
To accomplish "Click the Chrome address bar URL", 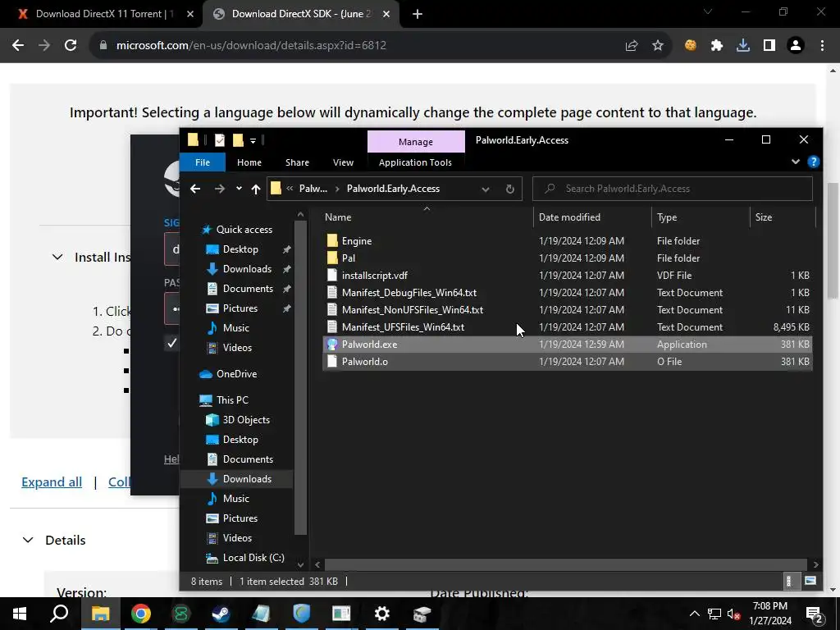I will coord(251,46).
